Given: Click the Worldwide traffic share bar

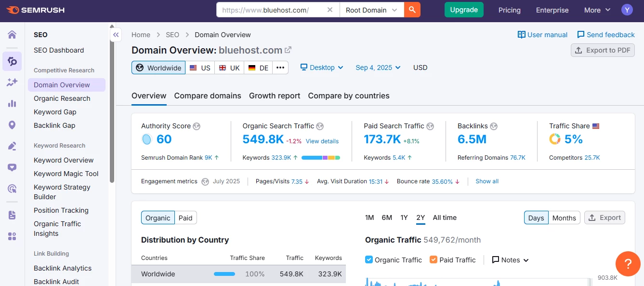Looking at the screenshot, I should (224, 274).
